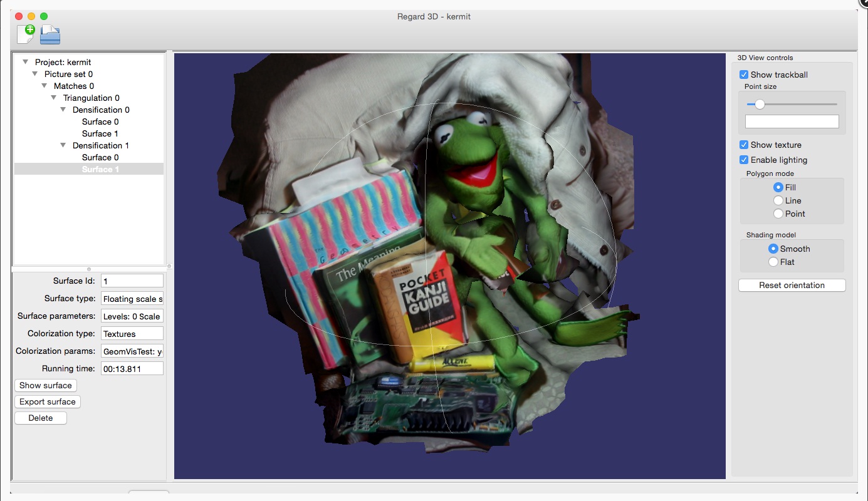
Task: Collapse the Densification 1 disclosure triangle
Action: 63,145
